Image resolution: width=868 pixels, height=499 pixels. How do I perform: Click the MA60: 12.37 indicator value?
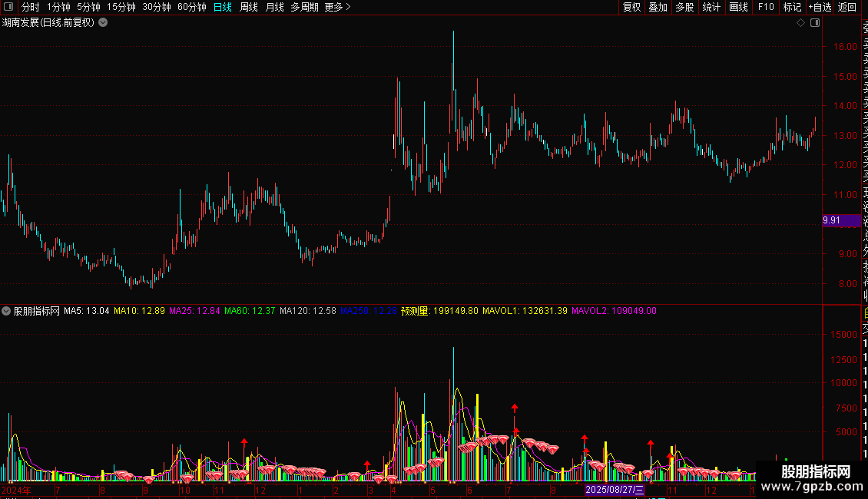(x=250, y=311)
